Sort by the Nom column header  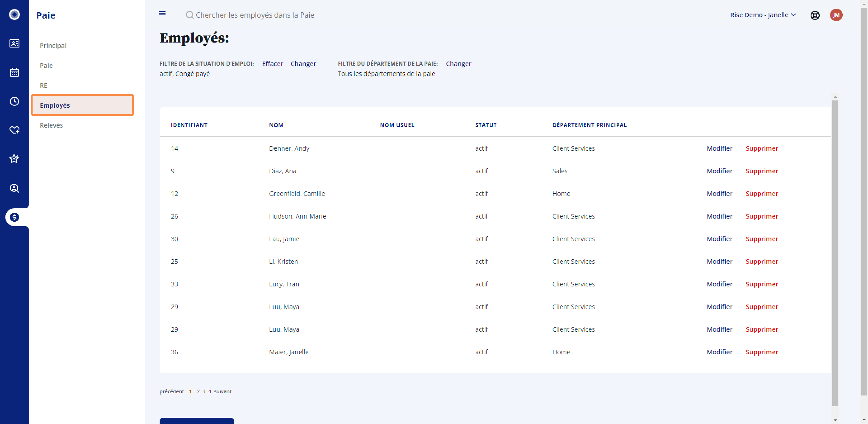(276, 125)
